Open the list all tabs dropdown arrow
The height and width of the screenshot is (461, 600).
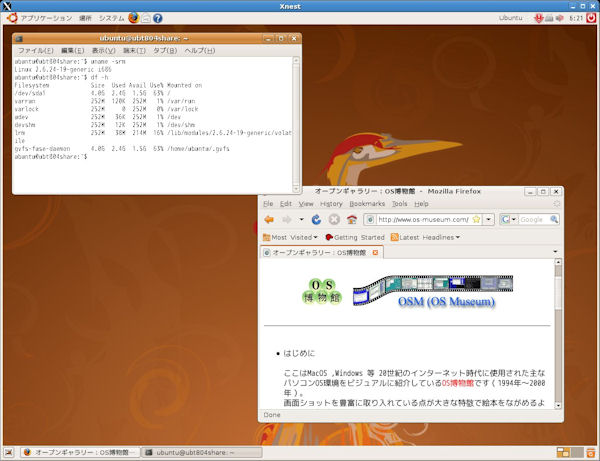point(555,252)
